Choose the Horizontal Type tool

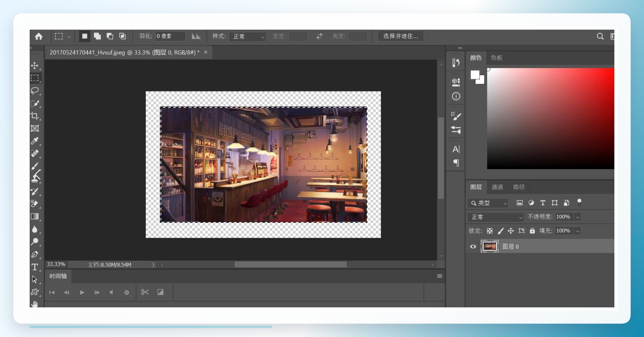[35, 267]
